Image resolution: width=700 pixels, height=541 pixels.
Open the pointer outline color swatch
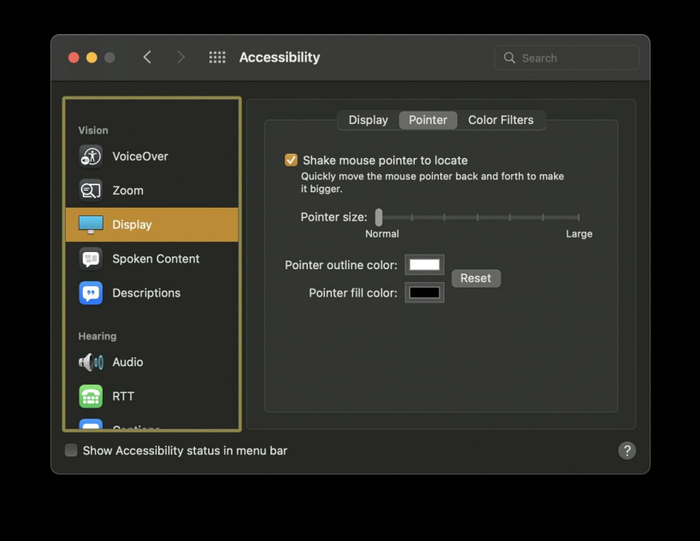pos(424,265)
